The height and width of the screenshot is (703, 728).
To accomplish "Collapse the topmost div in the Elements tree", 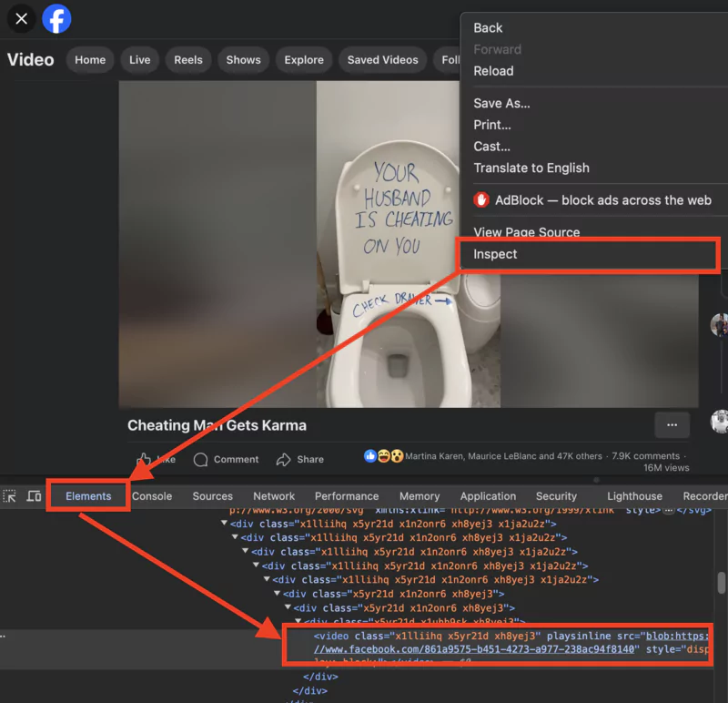I will coord(224,524).
